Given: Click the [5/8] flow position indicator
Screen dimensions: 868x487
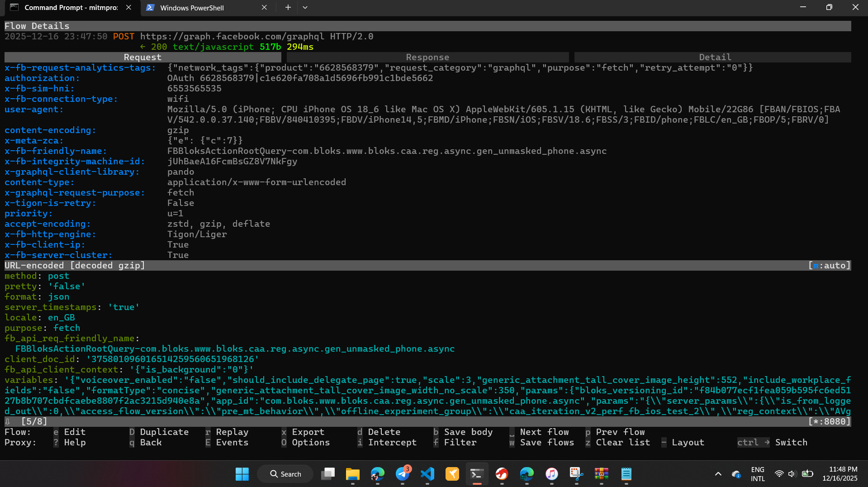Looking at the screenshot, I should coord(34,421).
